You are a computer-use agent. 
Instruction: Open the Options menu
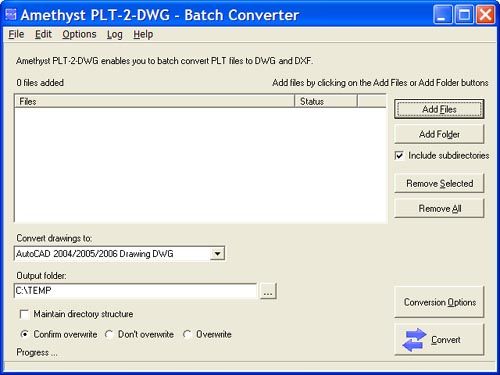79,34
